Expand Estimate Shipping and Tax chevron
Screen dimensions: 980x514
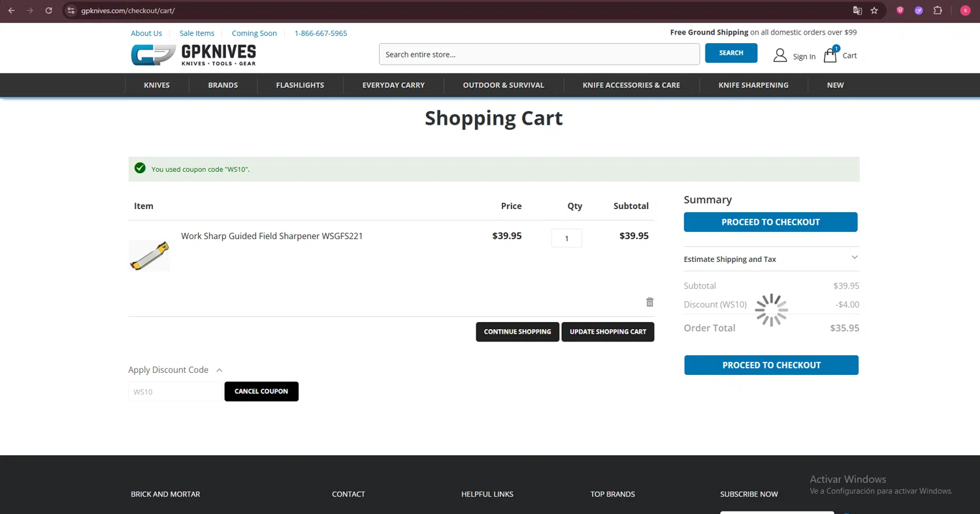(x=855, y=257)
